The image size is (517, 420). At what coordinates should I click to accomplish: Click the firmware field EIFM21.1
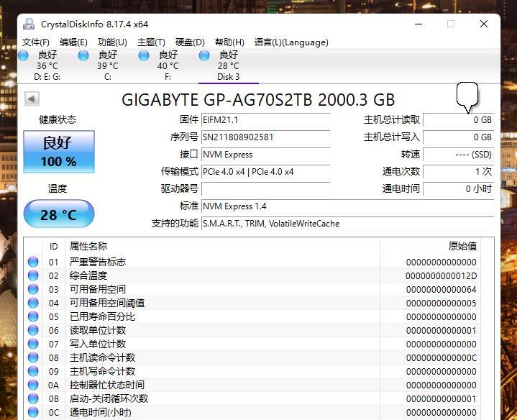[266, 120]
